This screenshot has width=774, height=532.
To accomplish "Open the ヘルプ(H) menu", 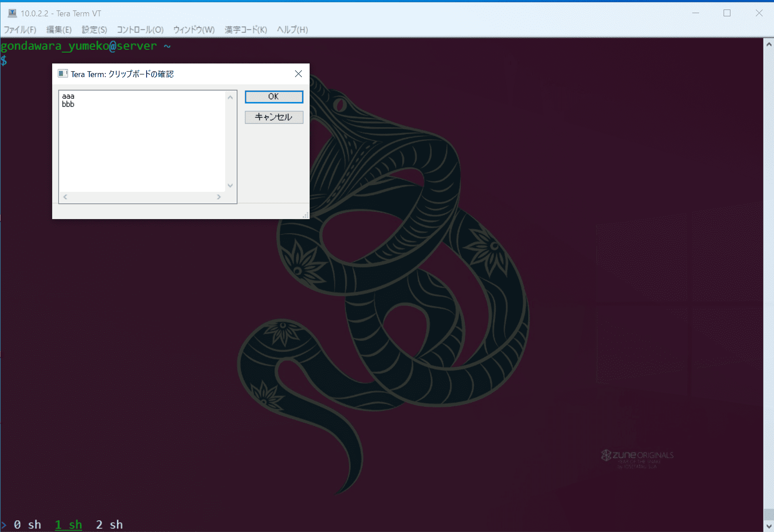I will [292, 29].
